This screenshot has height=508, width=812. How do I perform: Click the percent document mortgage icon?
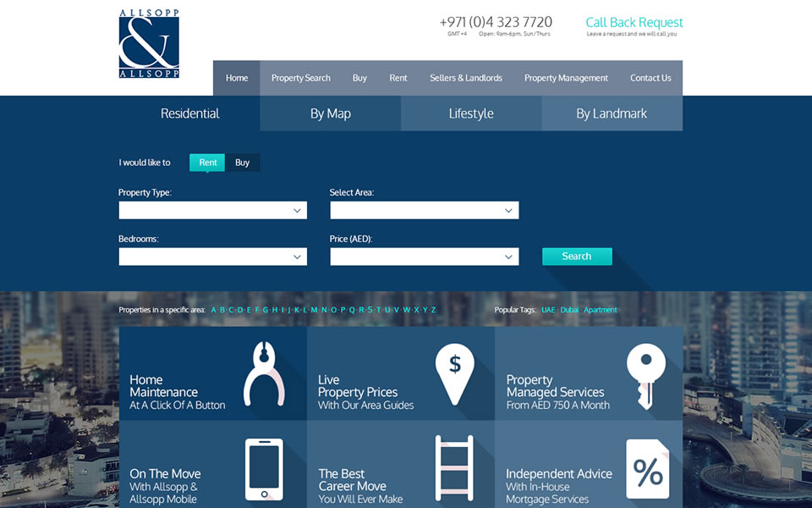tap(647, 469)
